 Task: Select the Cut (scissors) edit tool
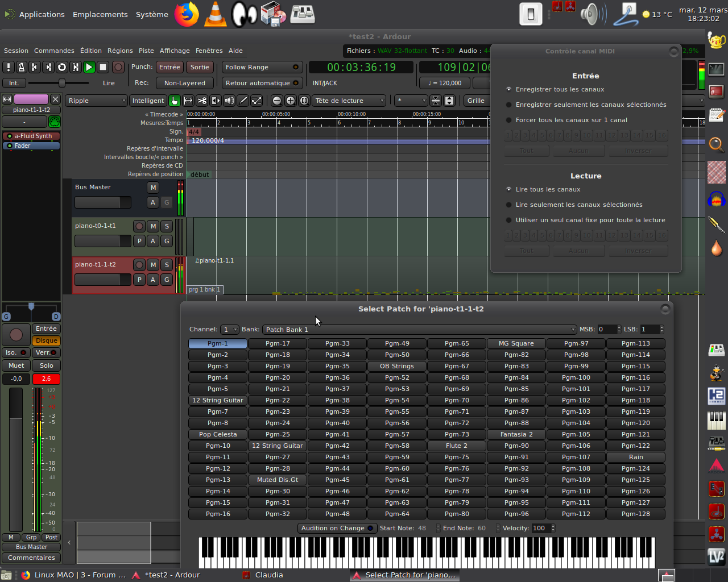coord(202,101)
